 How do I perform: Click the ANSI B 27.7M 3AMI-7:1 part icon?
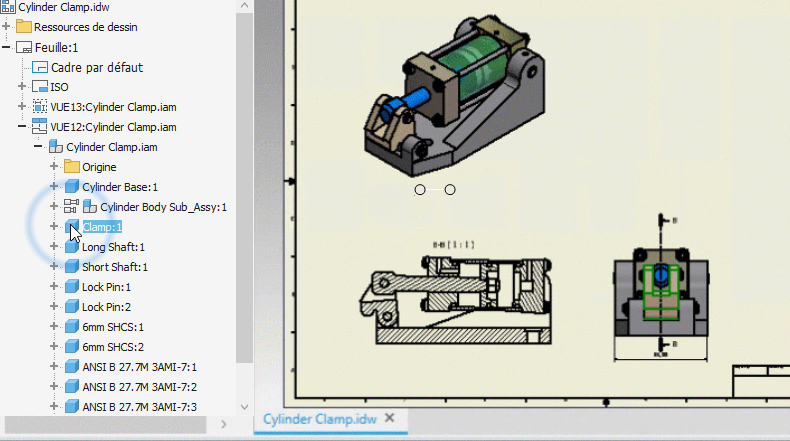(72, 366)
